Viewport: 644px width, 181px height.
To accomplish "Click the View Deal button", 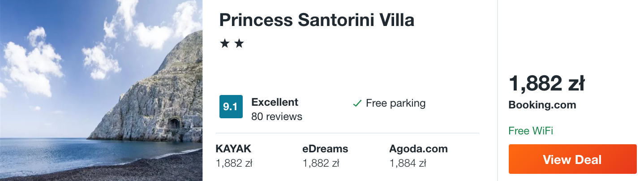I will point(572,159).
